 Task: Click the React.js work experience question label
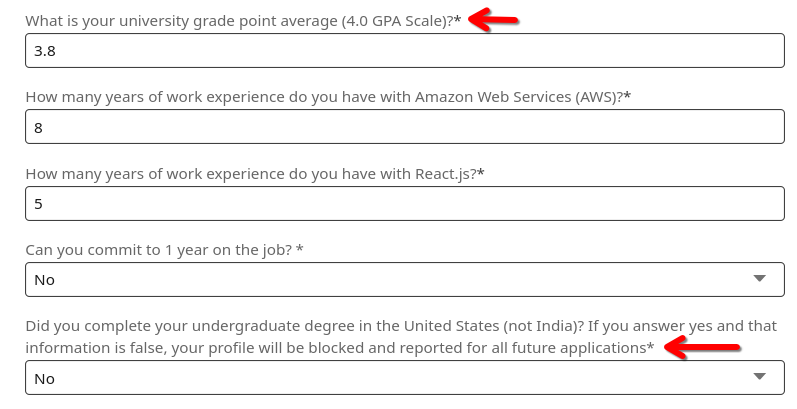click(x=250, y=173)
